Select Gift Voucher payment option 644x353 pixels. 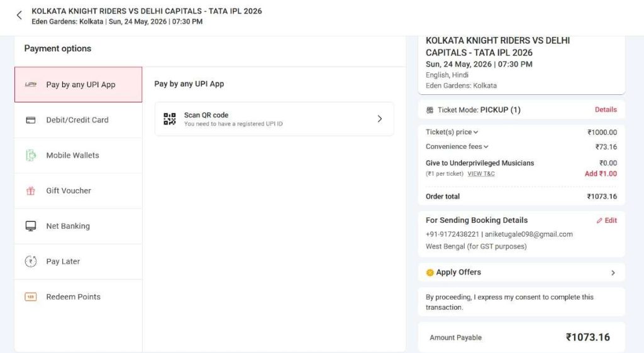click(x=78, y=191)
